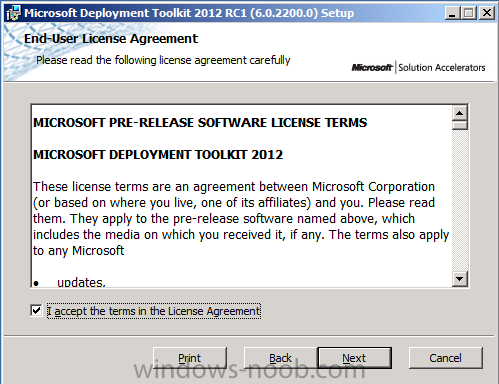Close the Setup dialog with the X

point(487,13)
